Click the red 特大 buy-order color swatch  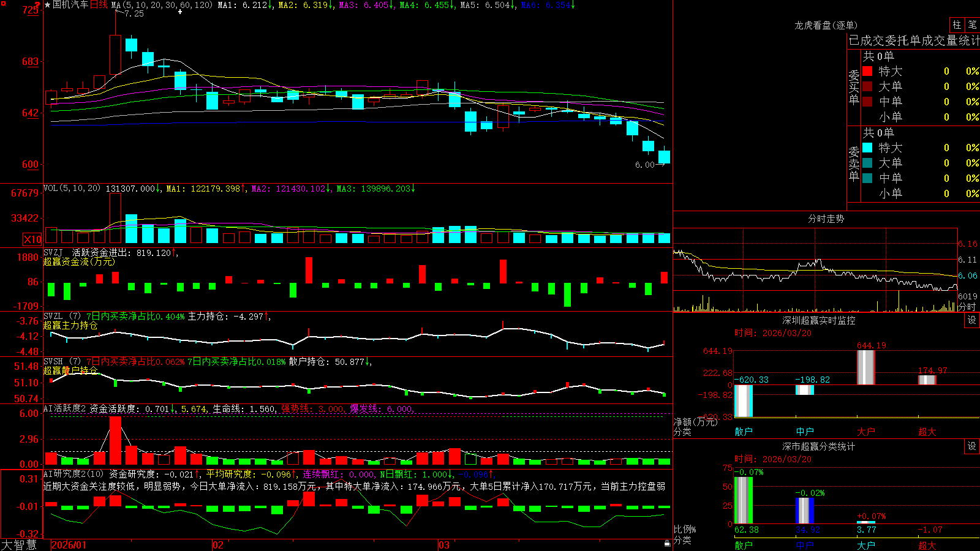pyautogui.click(x=867, y=71)
